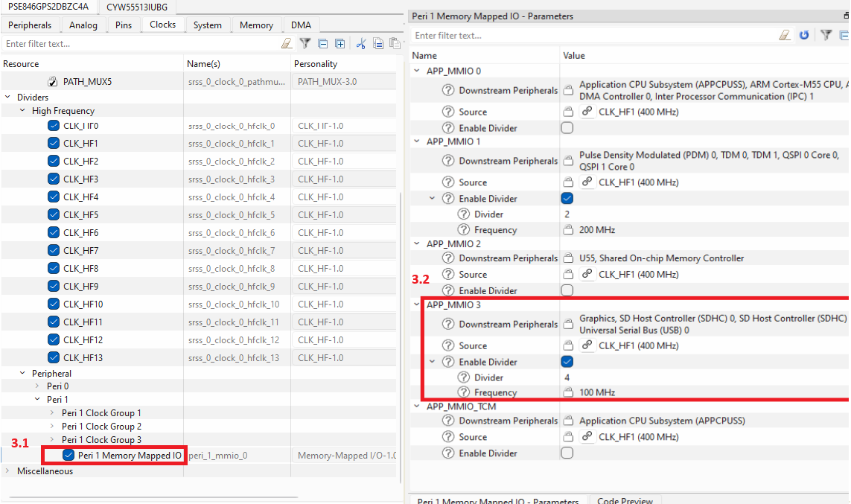851x504 pixels.
Task: Disable Peri 1 Memory Mapped IO checkbox
Action: click(x=68, y=456)
